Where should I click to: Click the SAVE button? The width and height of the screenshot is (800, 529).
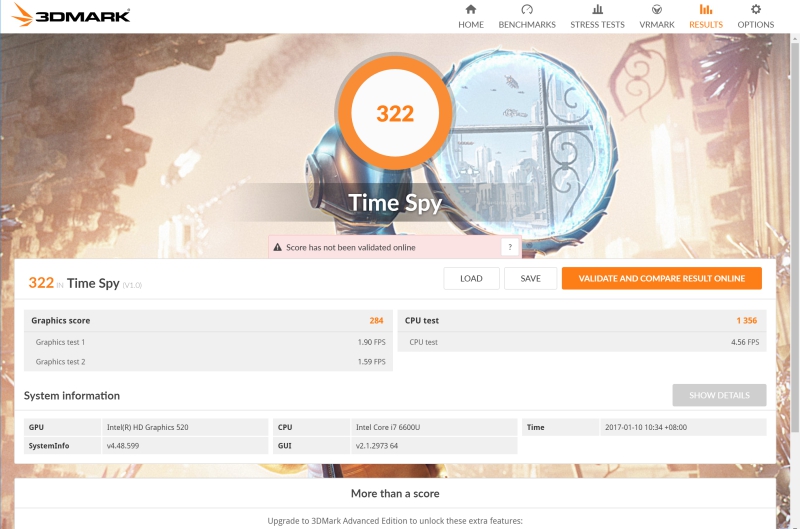531,279
